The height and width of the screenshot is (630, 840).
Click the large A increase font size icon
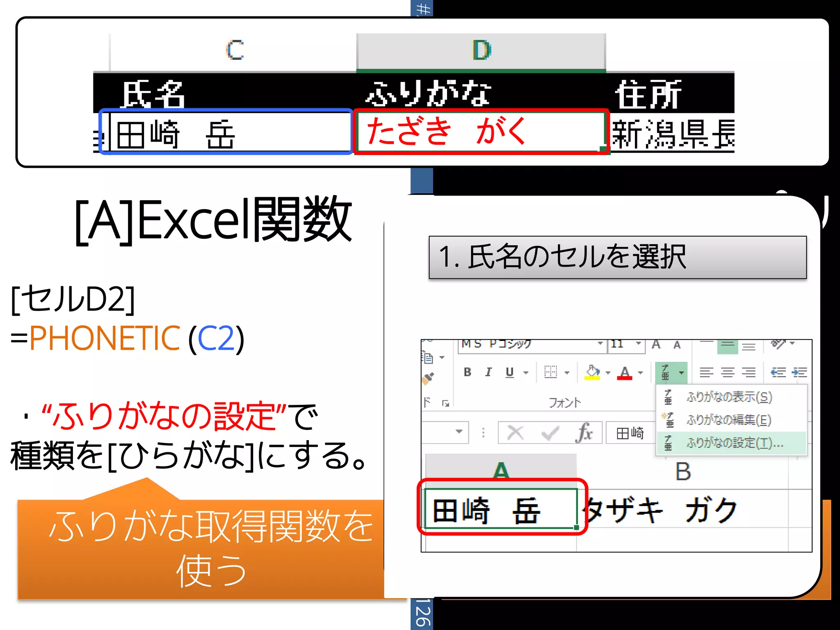(x=656, y=345)
